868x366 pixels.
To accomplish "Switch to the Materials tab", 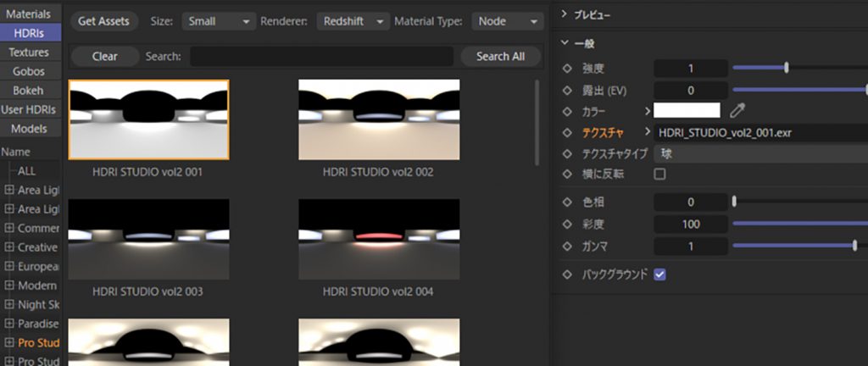I will [x=28, y=14].
